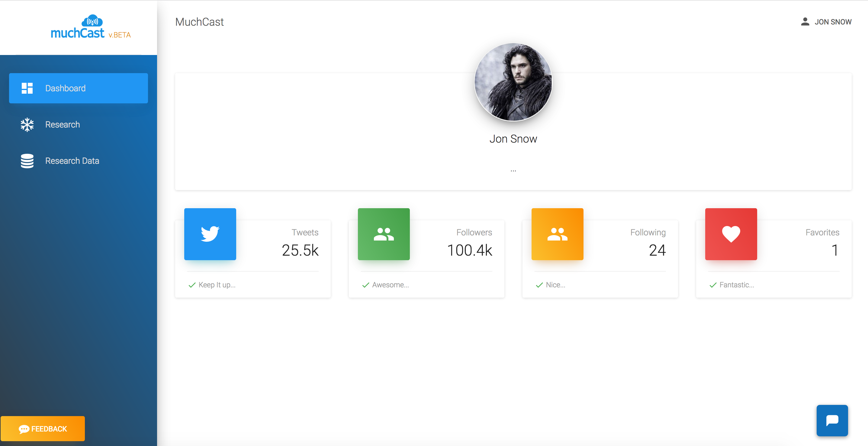Open the blue chat bubble widget

[x=832, y=420]
